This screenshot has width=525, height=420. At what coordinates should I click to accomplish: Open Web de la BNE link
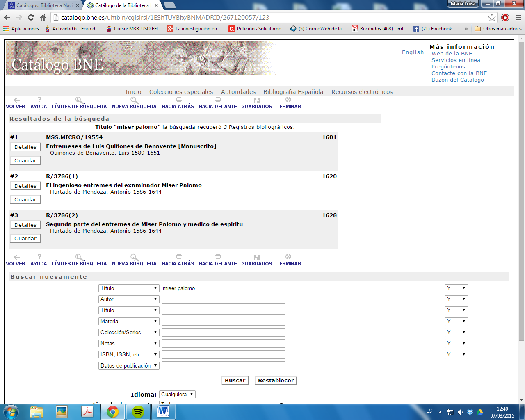(x=452, y=53)
